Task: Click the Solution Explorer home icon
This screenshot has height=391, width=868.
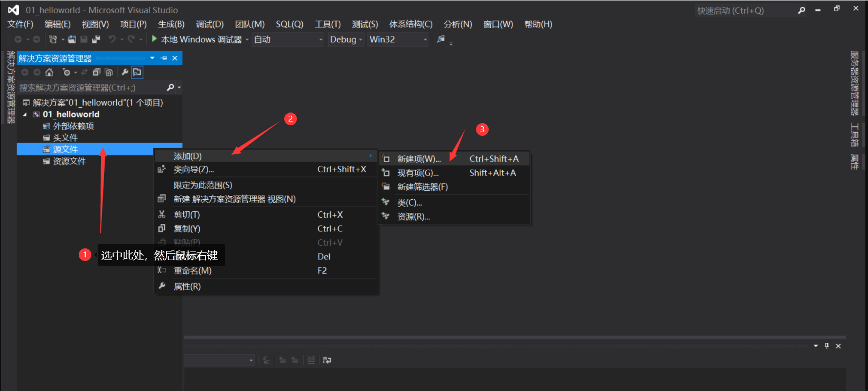Action: [49, 72]
